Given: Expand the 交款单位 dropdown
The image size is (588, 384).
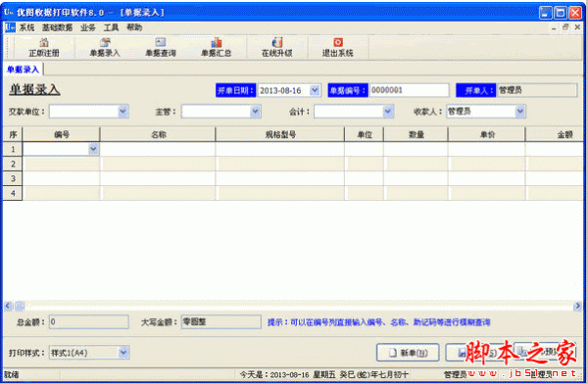Looking at the screenshot, I should click(122, 112).
